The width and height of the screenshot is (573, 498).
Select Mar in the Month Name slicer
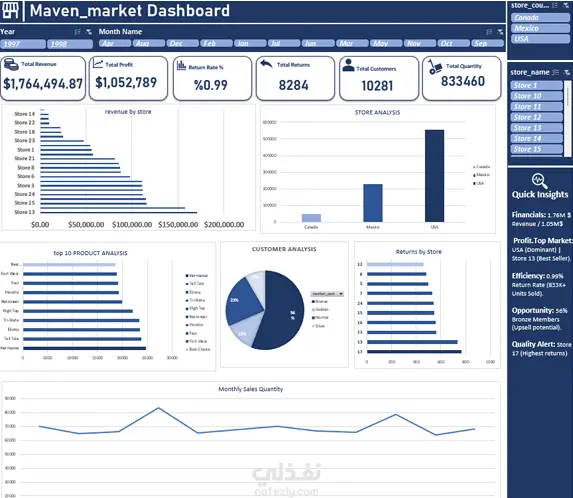[x=352, y=43]
